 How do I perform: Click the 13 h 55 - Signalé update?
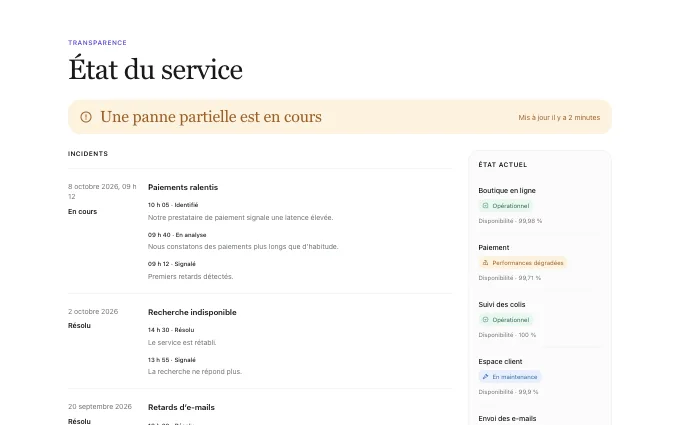[x=172, y=360]
